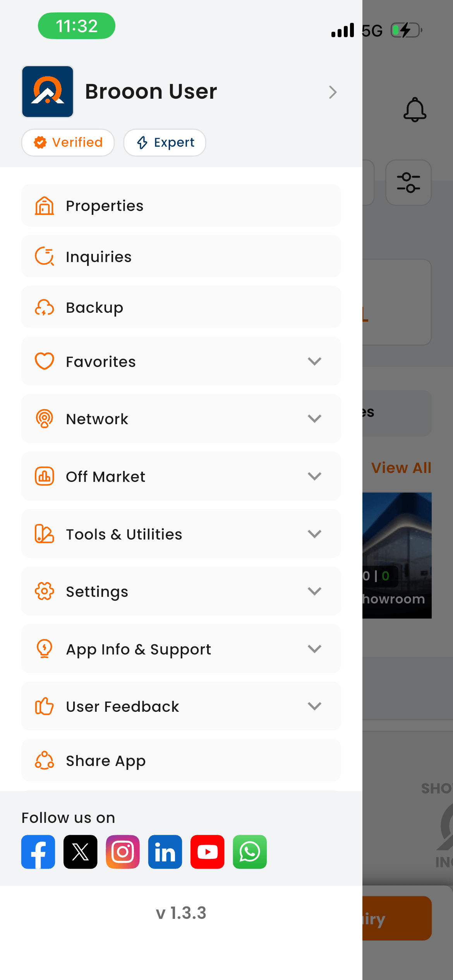Tap the Instagram icon
This screenshot has height=980, width=453.
click(123, 852)
